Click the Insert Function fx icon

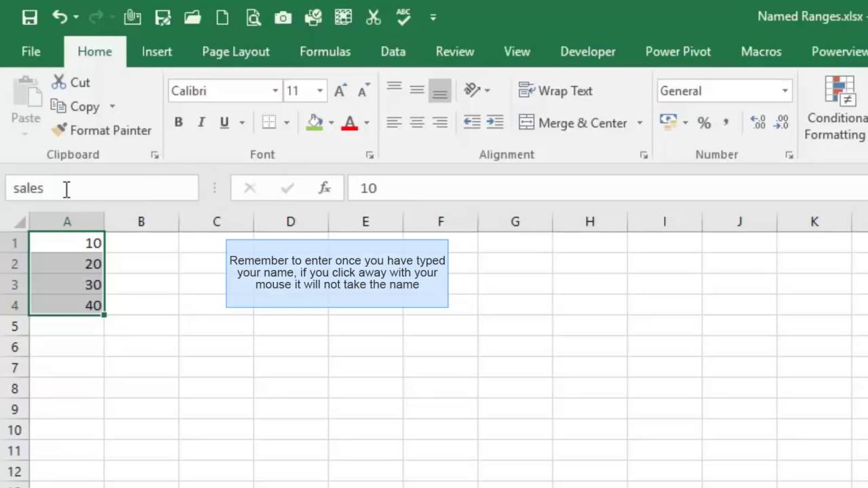coord(325,188)
